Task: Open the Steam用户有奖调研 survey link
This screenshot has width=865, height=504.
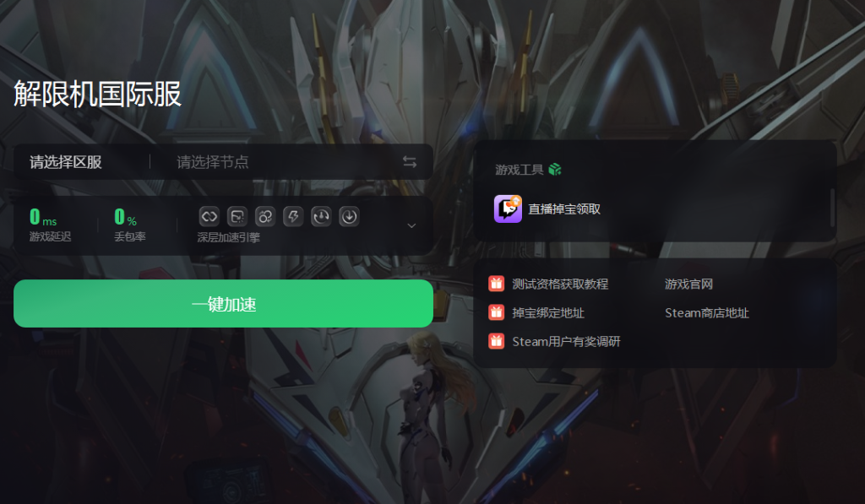Action: pyautogui.click(x=566, y=341)
